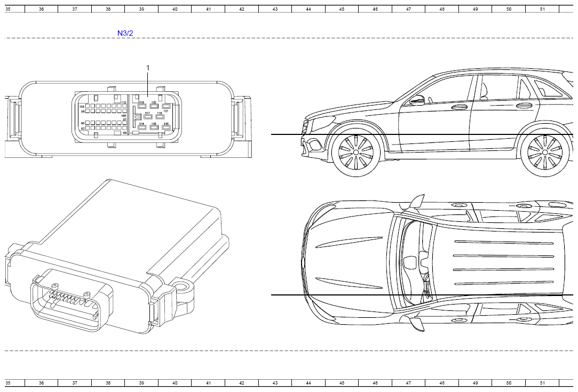Click pin 119 in the connector diagram

[142, 106]
